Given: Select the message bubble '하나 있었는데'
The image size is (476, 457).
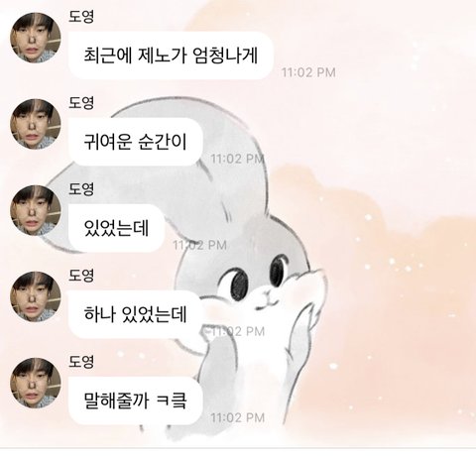Looking at the screenshot, I should tap(135, 314).
